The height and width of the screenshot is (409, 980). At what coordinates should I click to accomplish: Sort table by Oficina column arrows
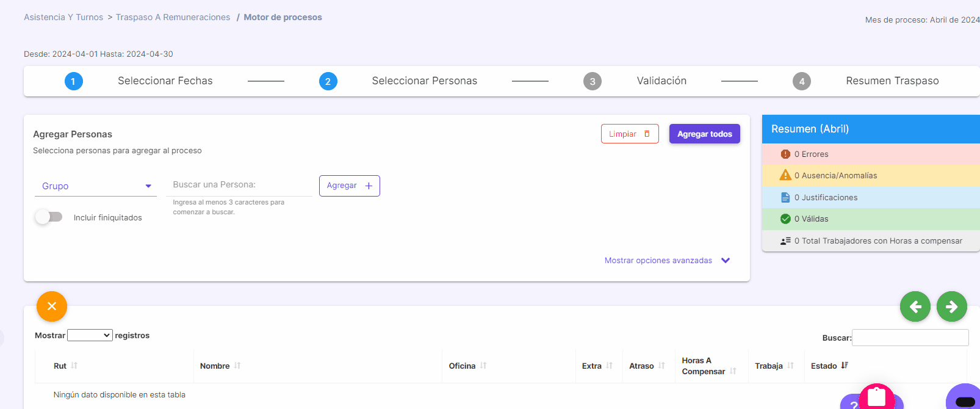(x=483, y=366)
